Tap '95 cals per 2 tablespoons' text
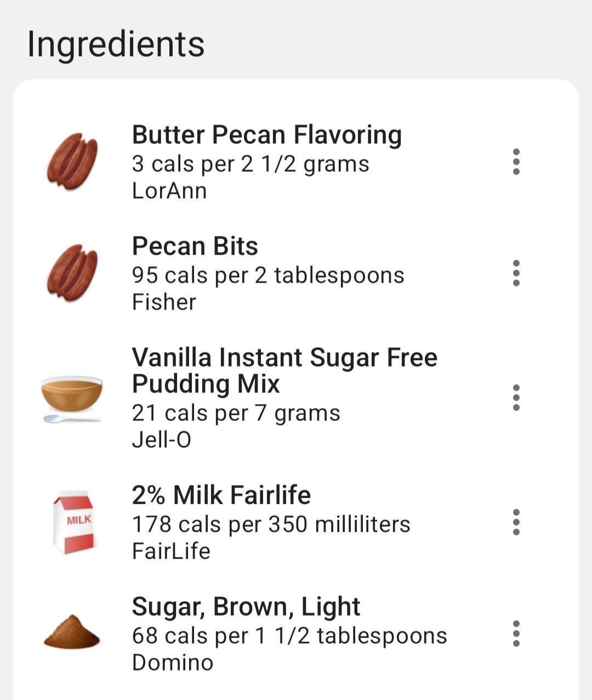592x700 pixels. (x=267, y=275)
